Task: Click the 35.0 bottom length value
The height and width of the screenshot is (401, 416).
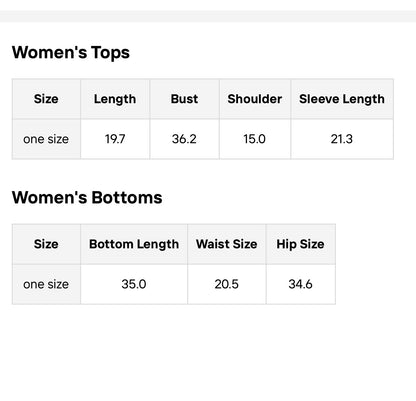Action: (134, 284)
